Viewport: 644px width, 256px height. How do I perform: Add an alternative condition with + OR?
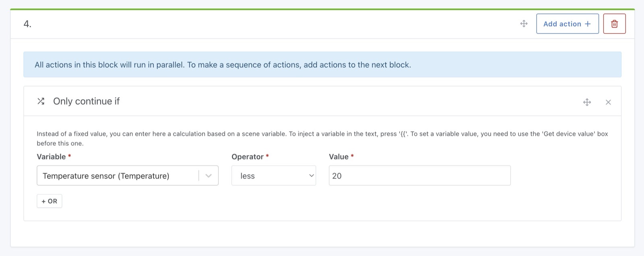[x=50, y=201]
